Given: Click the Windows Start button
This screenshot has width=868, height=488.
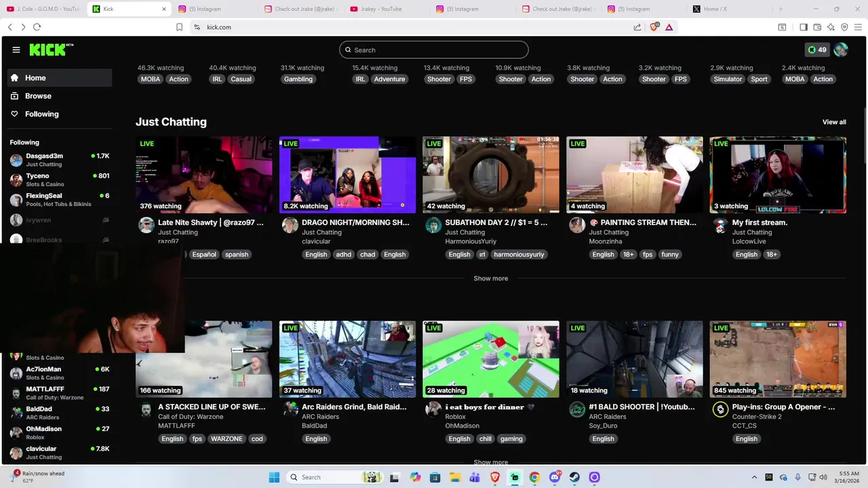Looking at the screenshot, I should click(275, 477).
